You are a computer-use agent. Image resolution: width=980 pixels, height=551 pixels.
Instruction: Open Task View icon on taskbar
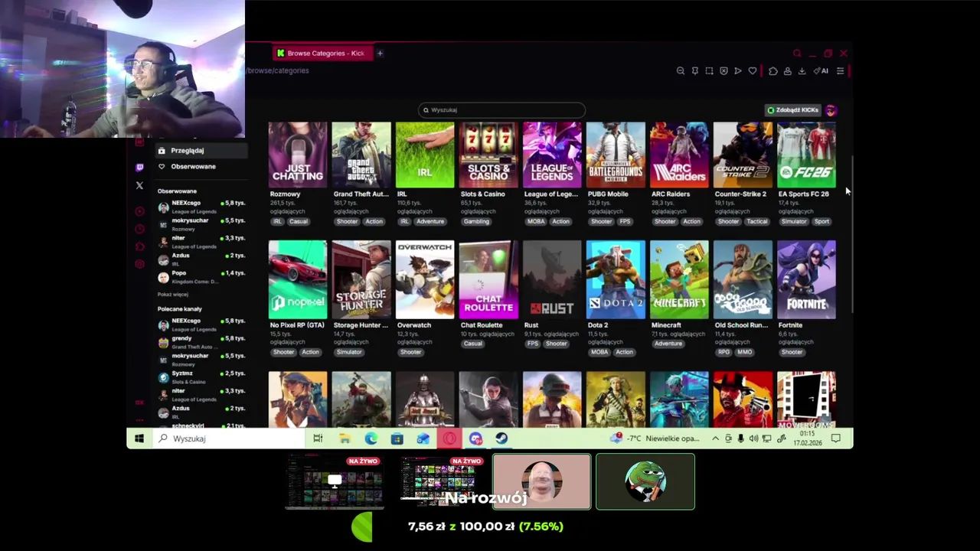tap(318, 439)
